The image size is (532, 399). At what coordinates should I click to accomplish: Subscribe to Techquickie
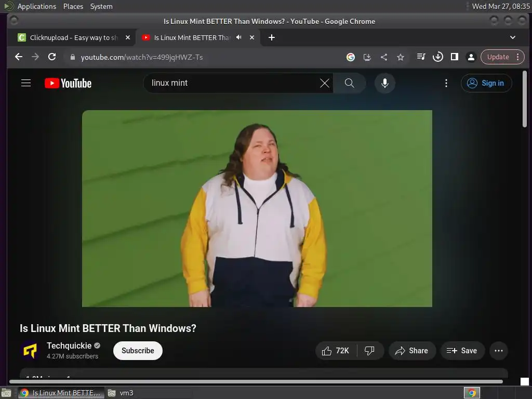tap(138, 351)
